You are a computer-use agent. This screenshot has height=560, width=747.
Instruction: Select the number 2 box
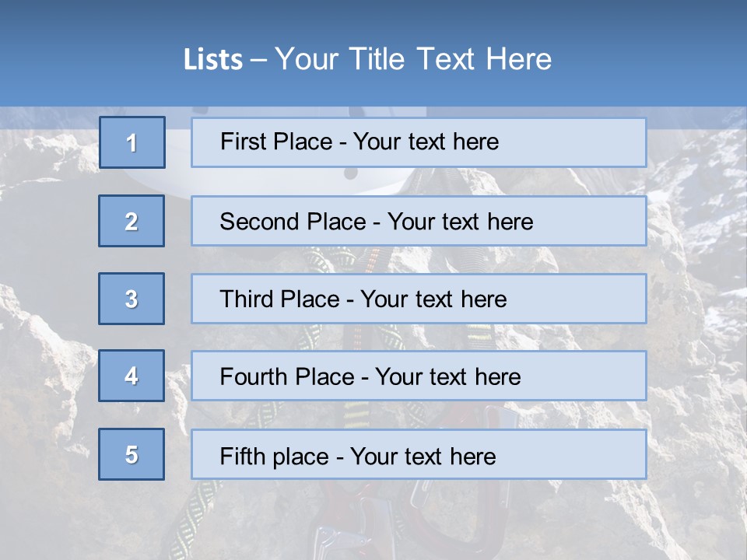click(132, 221)
